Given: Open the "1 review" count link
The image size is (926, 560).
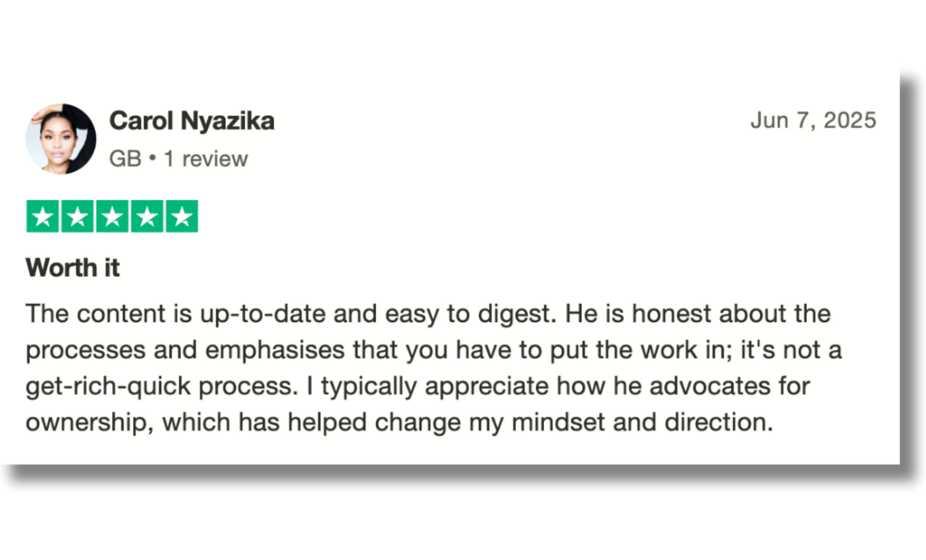Looking at the screenshot, I should click(x=205, y=159).
